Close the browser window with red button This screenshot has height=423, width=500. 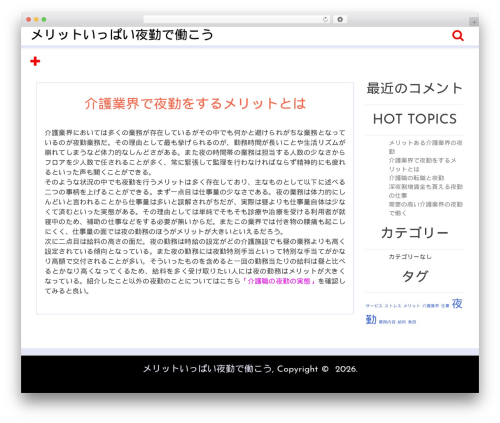tap(29, 19)
